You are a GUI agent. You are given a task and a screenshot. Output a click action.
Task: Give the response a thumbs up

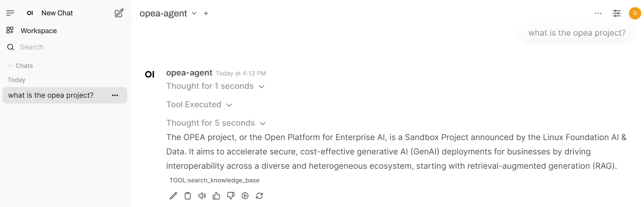(216, 196)
